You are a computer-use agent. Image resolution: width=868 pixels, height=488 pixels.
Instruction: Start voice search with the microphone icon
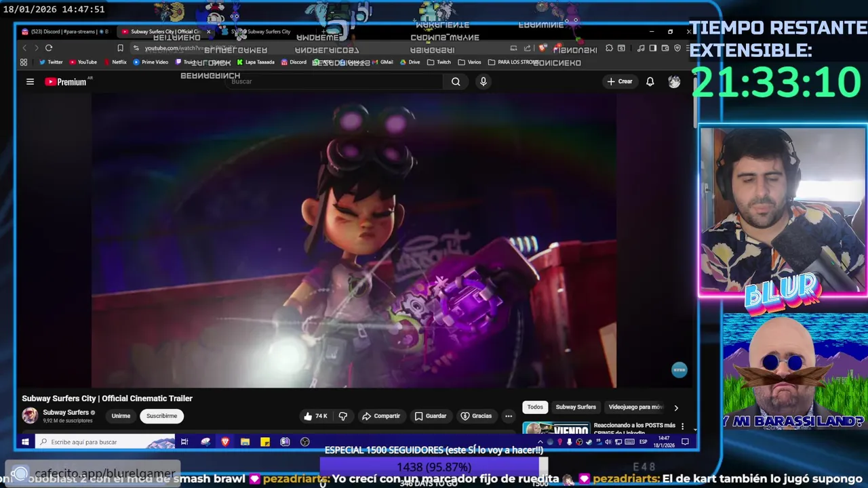point(483,81)
